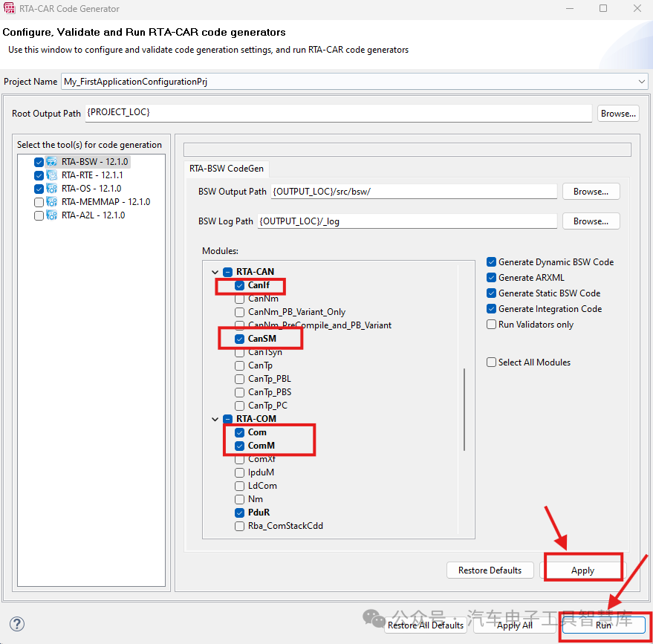Disable Generate Static BSW Code
Screen dimensions: 653x644
491,293
